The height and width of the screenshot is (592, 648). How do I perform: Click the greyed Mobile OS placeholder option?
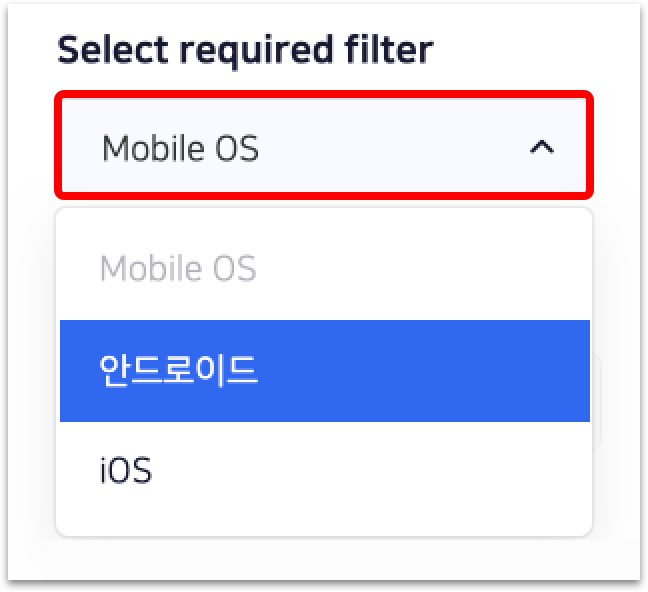(x=179, y=268)
